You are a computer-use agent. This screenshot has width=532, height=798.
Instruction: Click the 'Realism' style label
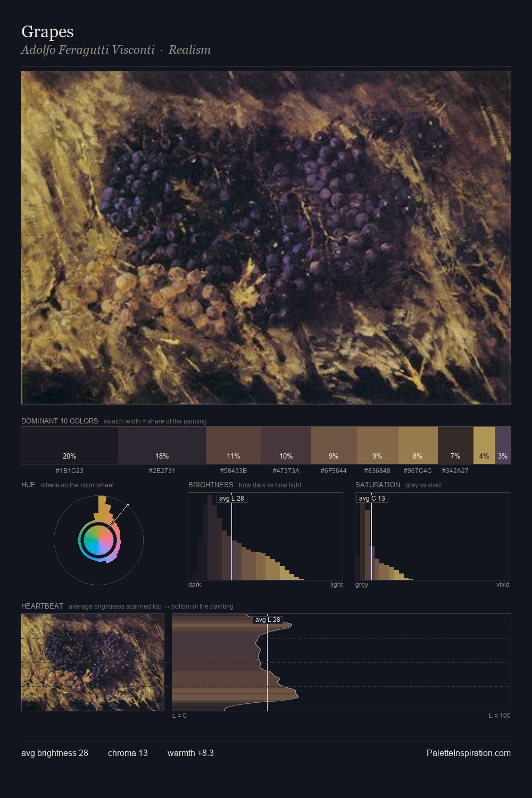coord(189,50)
